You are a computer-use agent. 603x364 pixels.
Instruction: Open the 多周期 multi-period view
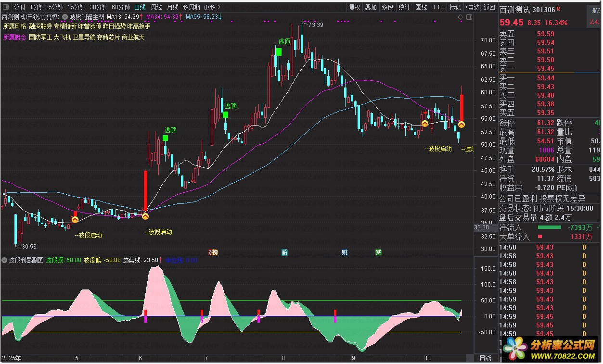pos(191,7)
